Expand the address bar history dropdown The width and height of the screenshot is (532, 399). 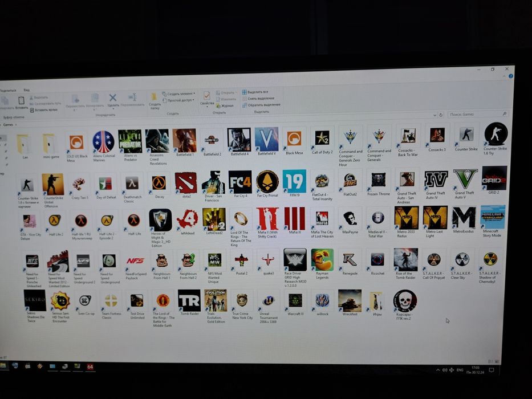coord(435,115)
